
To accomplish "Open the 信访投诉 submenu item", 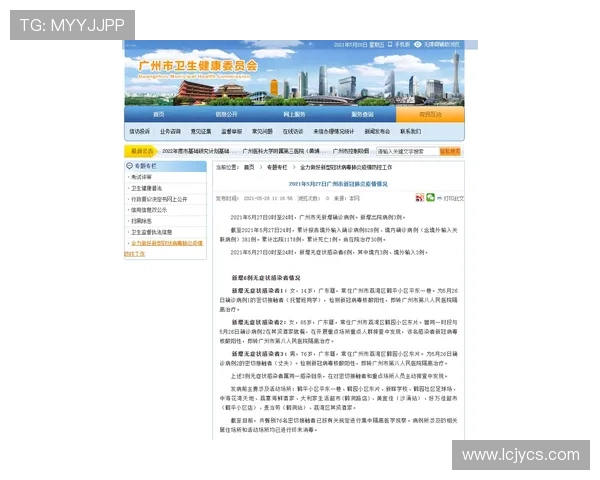I will pyautogui.click(x=139, y=131).
